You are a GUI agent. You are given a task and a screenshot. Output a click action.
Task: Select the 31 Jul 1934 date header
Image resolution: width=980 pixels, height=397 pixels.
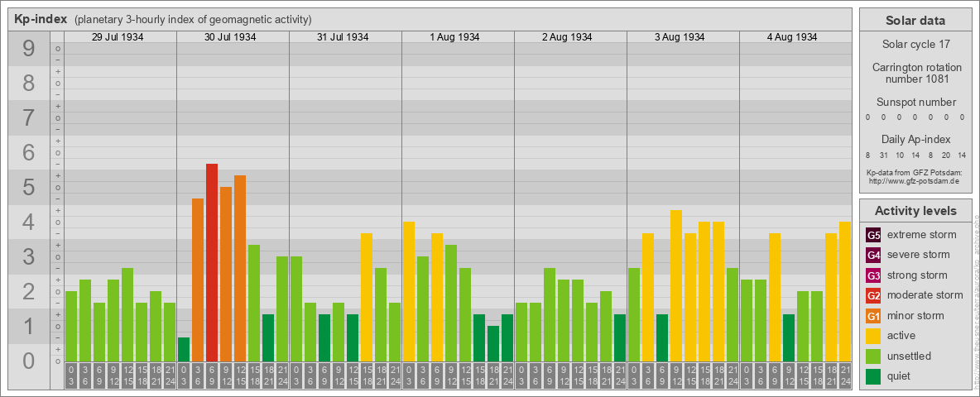343,37
